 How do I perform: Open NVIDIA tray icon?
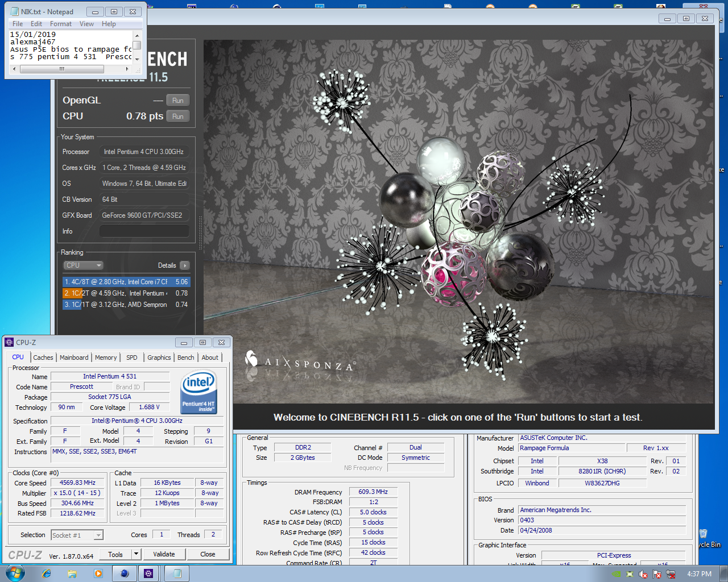point(616,574)
